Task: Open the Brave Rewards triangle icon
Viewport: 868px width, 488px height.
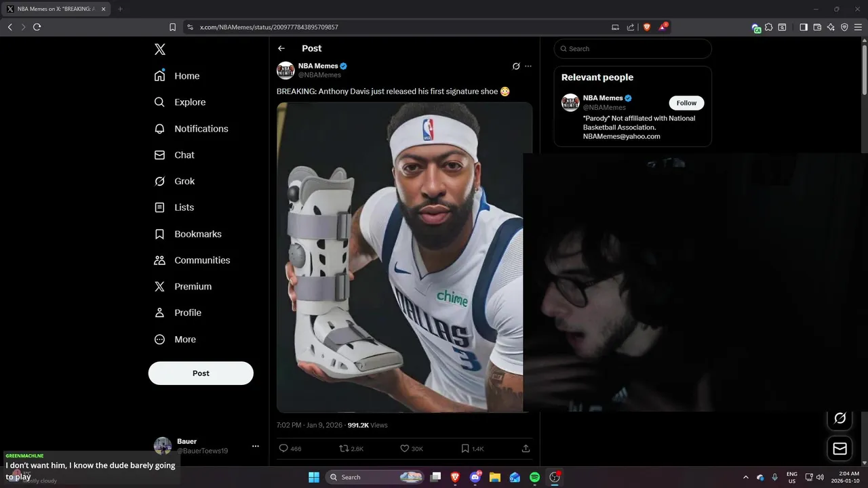Action: [663, 27]
